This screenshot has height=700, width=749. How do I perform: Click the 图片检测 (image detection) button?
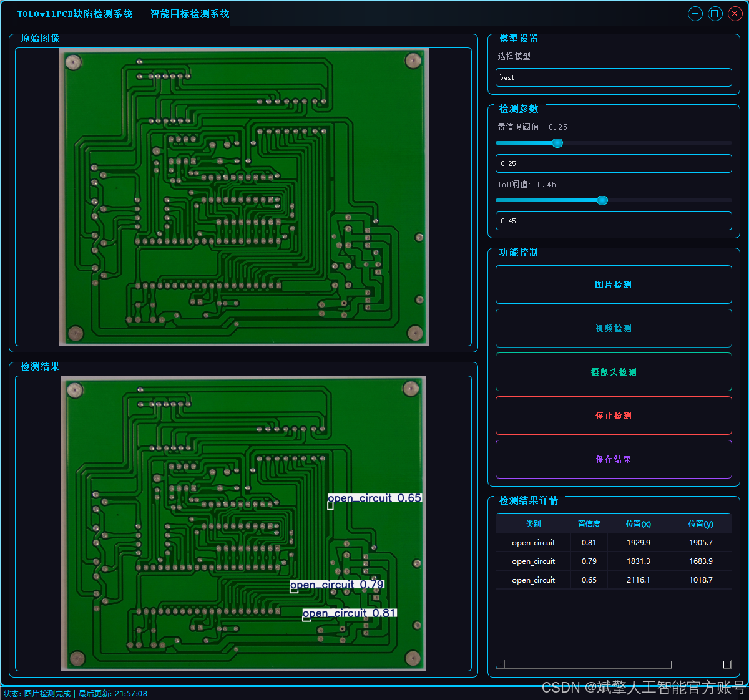tap(614, 284)
